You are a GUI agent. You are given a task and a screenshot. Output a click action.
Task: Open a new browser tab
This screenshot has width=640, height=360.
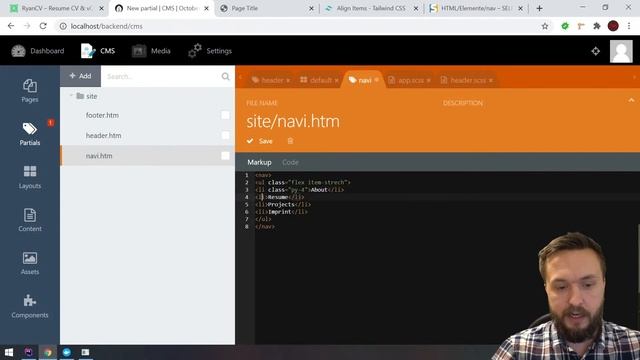click(540, 8)
